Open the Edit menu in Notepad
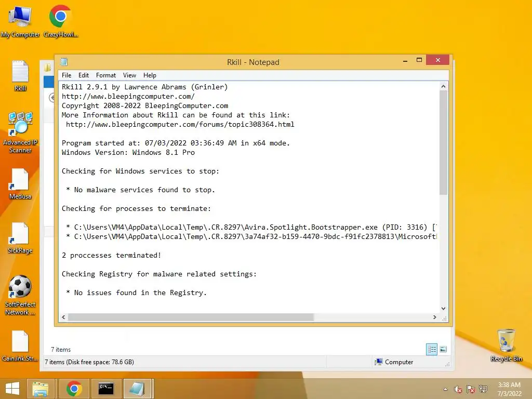532x399 pixels. pos(84,75)
